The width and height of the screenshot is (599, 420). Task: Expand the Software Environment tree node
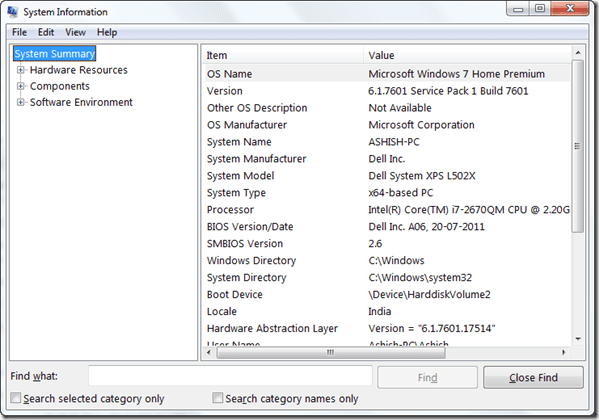click(21, 102)
